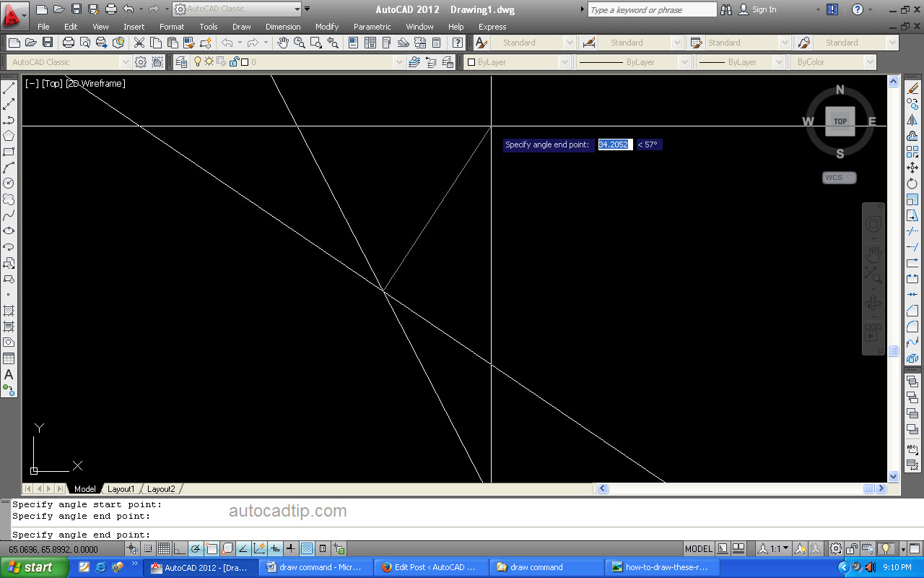Select the Mirror tool
This screenshot has width=924, height=578.
pyautogui.click(x=912, y=121)
